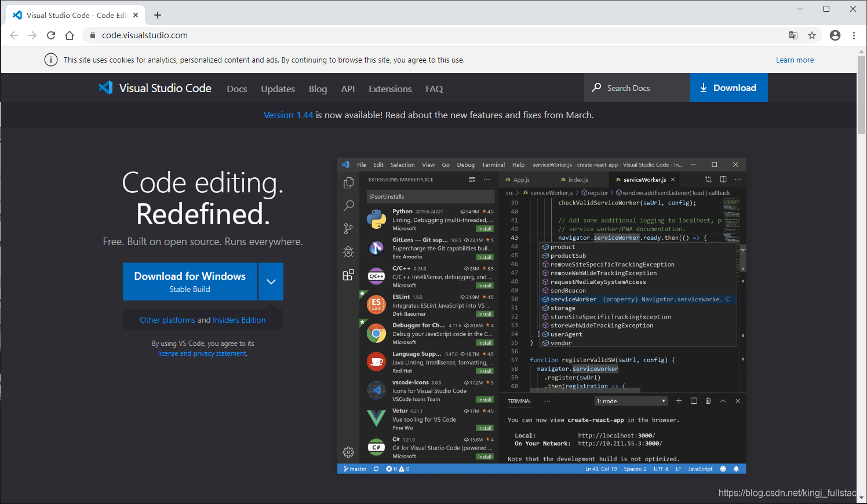The image size is (867, 504).
Task: Click the master branch in status bar
Action: pos(355,469)
